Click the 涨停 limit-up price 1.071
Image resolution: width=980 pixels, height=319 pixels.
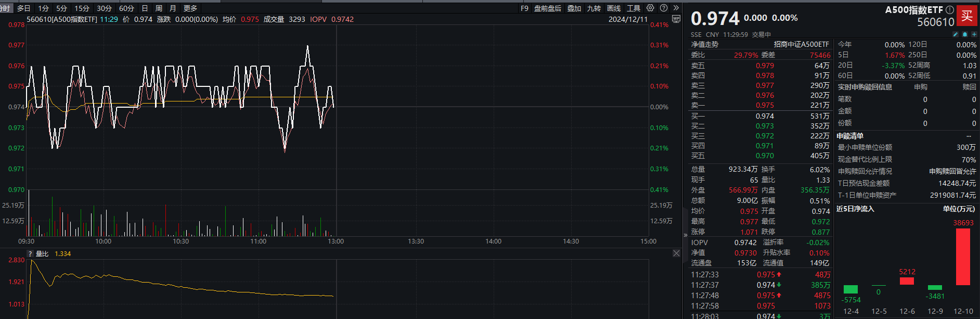coord(749,232)
